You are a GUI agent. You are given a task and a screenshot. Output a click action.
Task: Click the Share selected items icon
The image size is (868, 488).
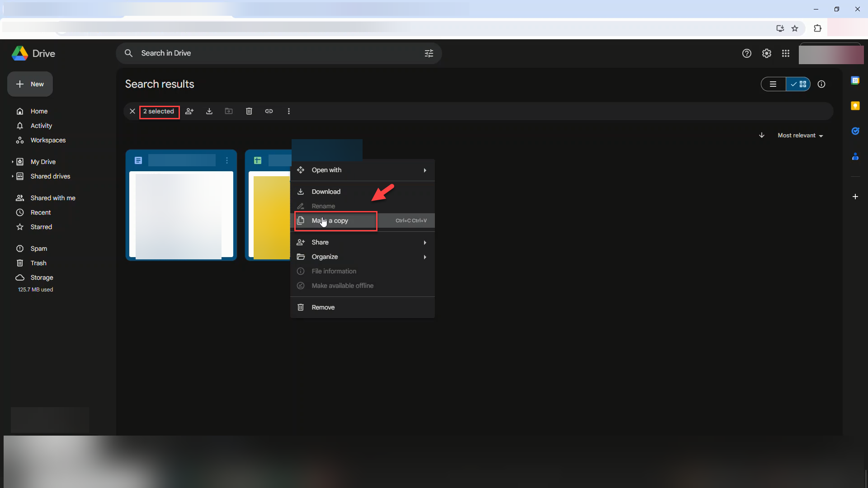[x=189, y=111]
